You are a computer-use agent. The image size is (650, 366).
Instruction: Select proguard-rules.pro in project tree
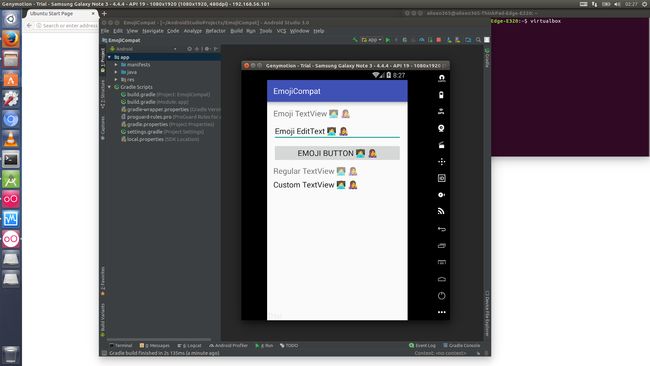click(171, 117)
